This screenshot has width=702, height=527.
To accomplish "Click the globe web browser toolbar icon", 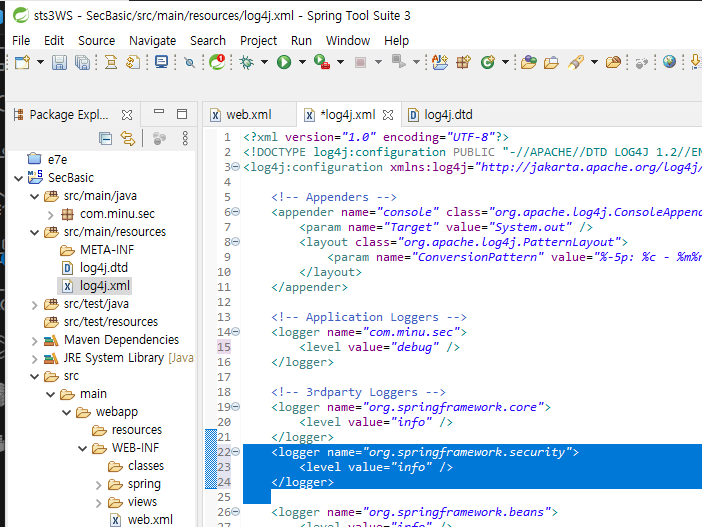I will tap(669, 61).
